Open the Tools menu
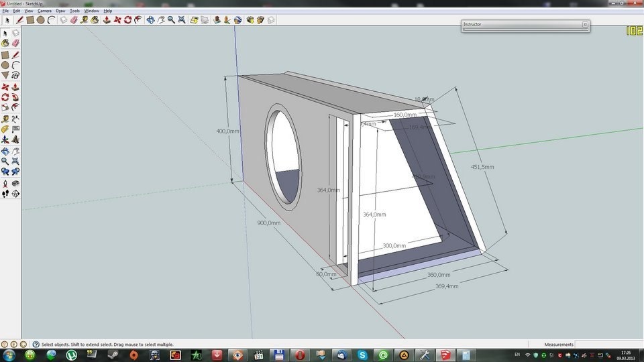Screen dimensions: 644x362 pyautogui.click(x=74, y=11)
